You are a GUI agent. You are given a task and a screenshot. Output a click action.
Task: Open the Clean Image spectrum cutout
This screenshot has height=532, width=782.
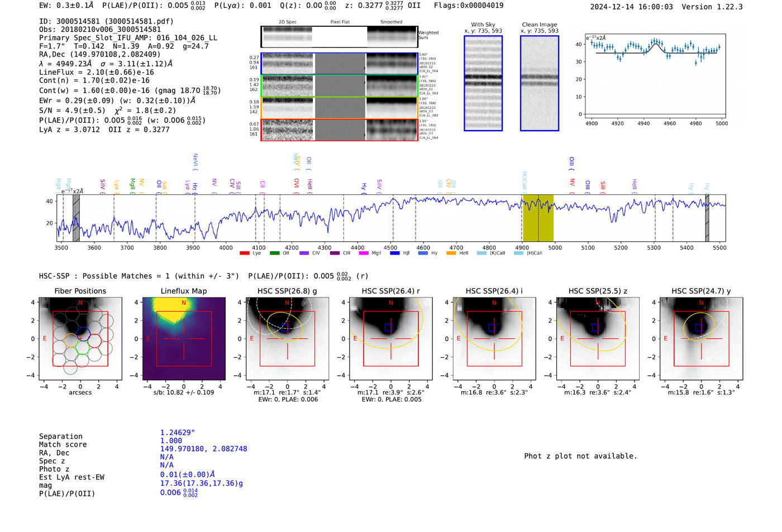pyautogui.click(x=540, y=83)
